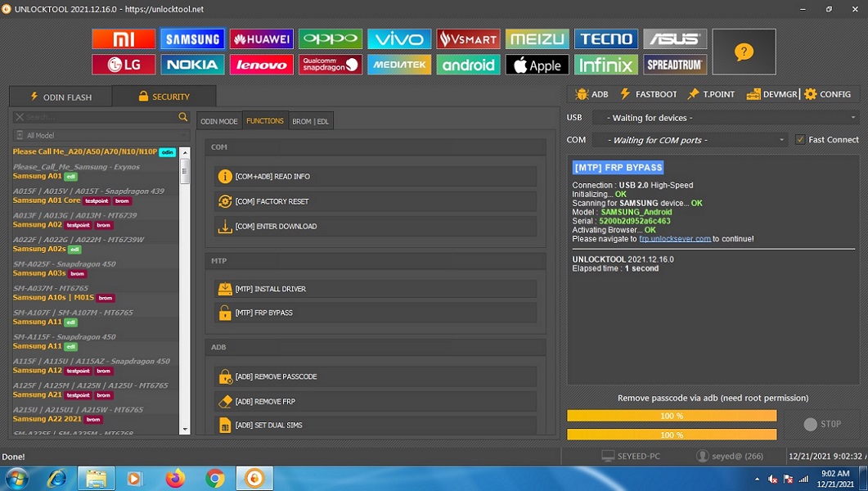Select the FUNCTIONS sub-tab
Screen dimensions: 868x491
[265, 120]
